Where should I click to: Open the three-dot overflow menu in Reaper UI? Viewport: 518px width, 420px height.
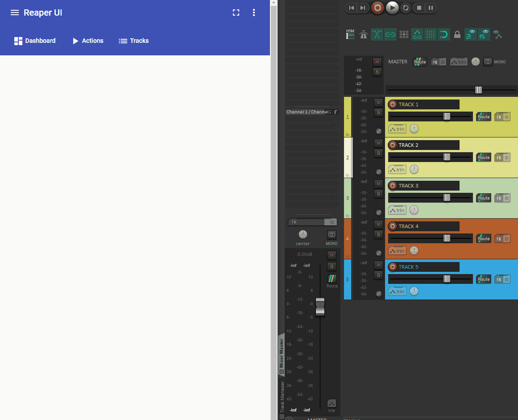(x=254, y=12)
